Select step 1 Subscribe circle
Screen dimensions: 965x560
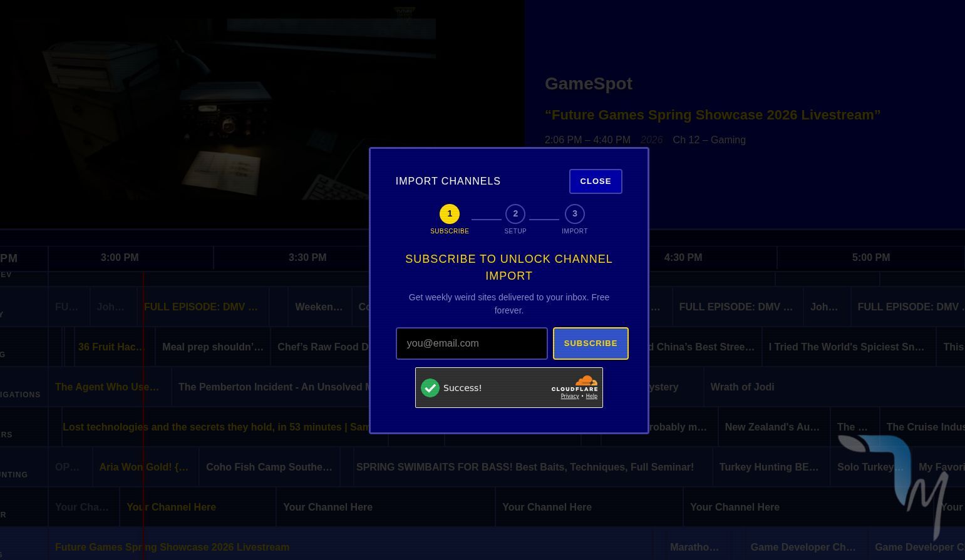(x=450, y=214)
